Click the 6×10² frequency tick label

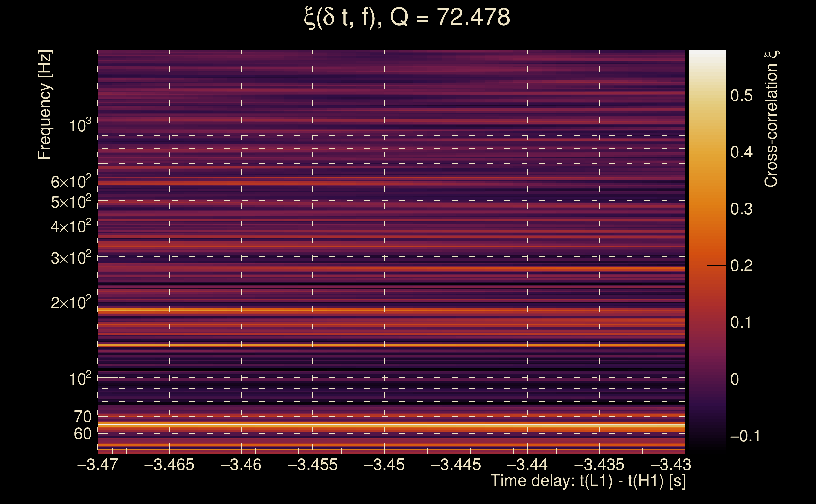pyautogui.click(x=71, y=182)
